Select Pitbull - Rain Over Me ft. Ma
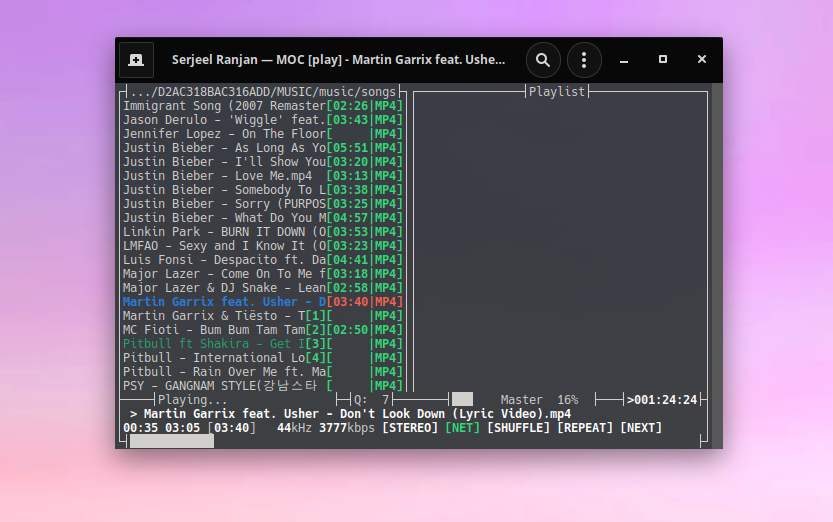 (262, 372)
